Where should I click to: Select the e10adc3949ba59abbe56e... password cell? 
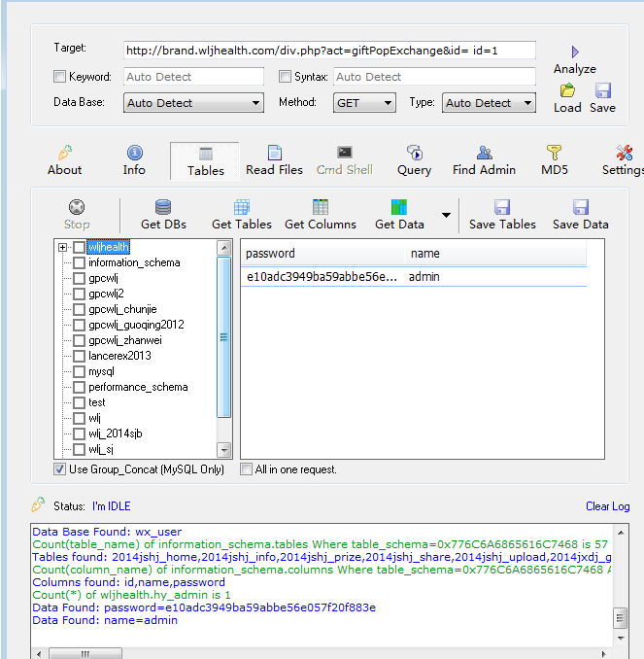(x=322, y=277)
